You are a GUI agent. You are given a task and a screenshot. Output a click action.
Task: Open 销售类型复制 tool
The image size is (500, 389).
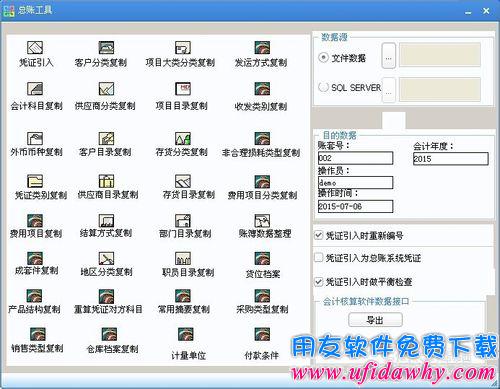[x=38, y=334]
